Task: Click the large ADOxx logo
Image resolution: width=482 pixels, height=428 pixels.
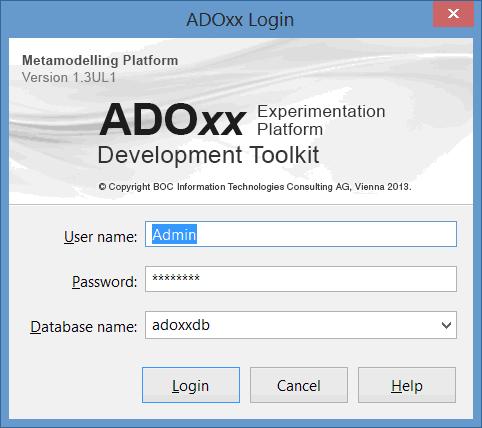Action: 172,120
